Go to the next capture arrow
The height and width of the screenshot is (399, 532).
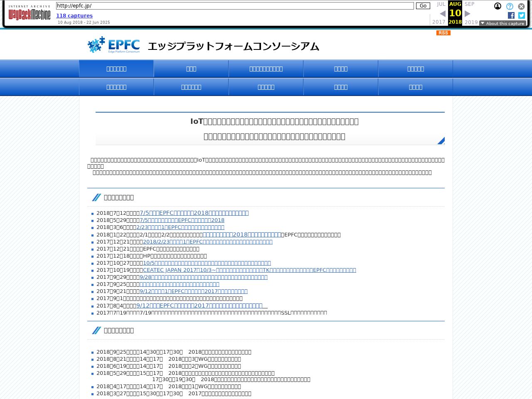coord(468,14)
